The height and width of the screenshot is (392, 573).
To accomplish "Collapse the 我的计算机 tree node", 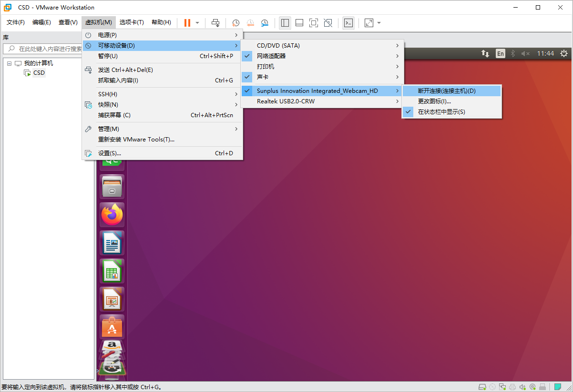I will click(9, 63).
